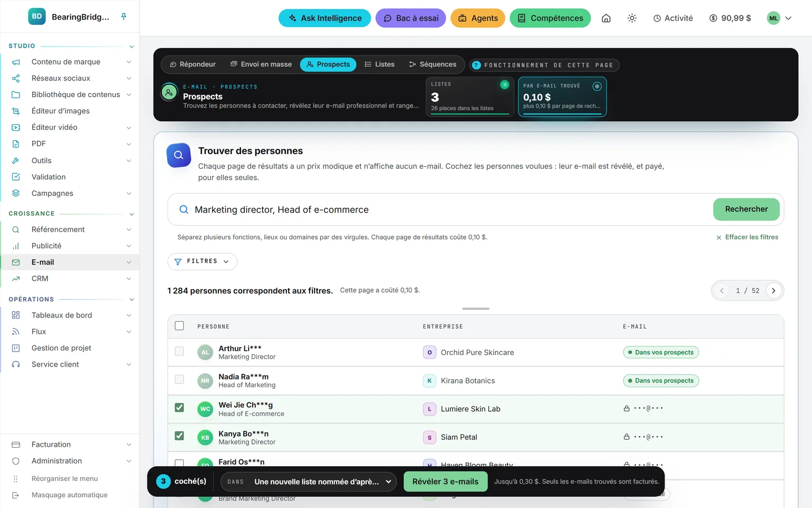This screenshot has height=508, width=812.
Task: Switch to the Répondeur tab
Action: 192,65
